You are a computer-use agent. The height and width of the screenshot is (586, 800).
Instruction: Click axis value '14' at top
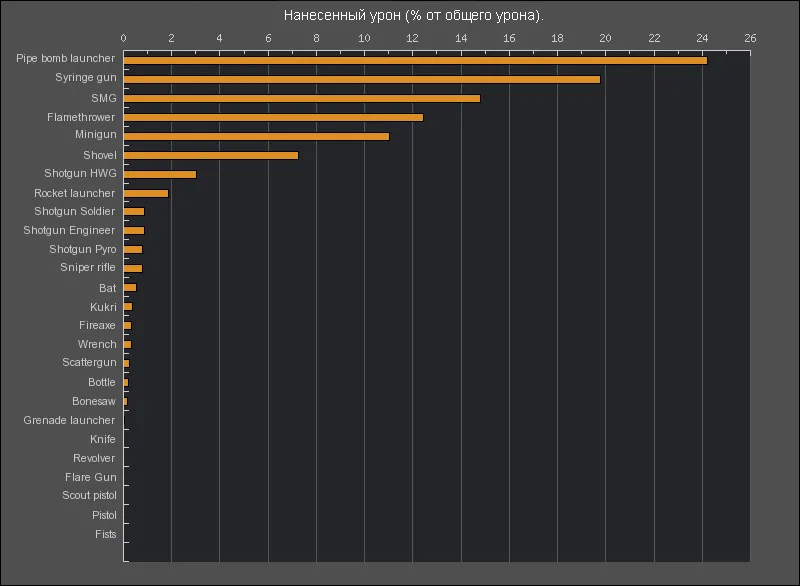click(x=461, y=38)
